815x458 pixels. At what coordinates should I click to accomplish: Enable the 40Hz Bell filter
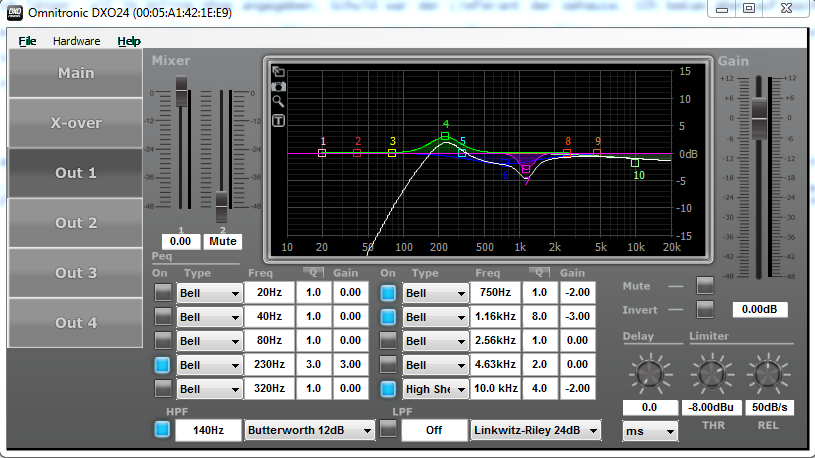pos(163,316)
